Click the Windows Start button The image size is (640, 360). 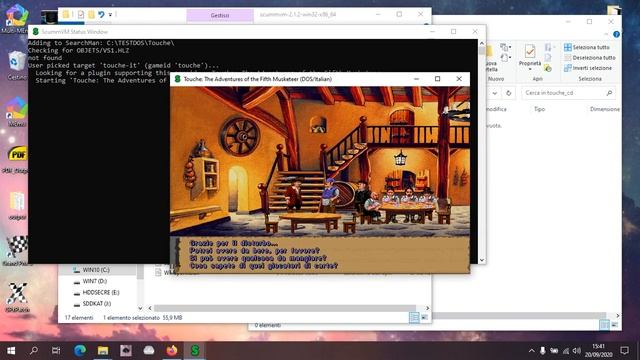tap(11, 350)
